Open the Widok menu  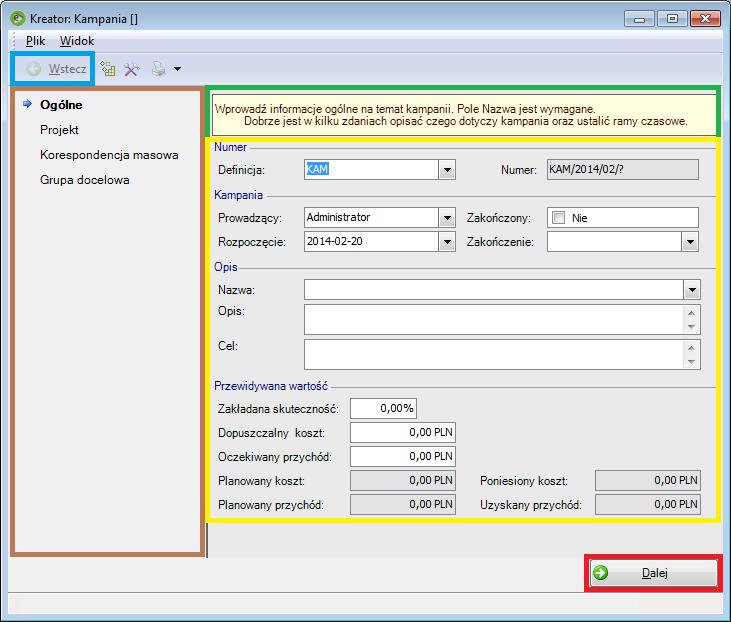(x=77, y=41)
